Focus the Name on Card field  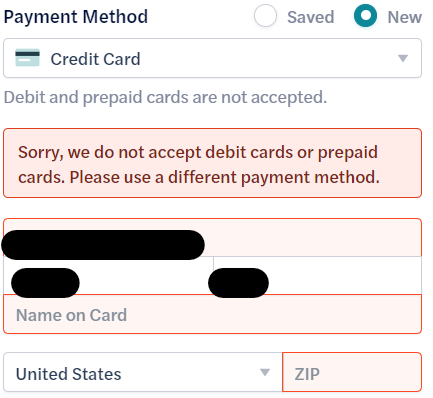pos(212,314)
